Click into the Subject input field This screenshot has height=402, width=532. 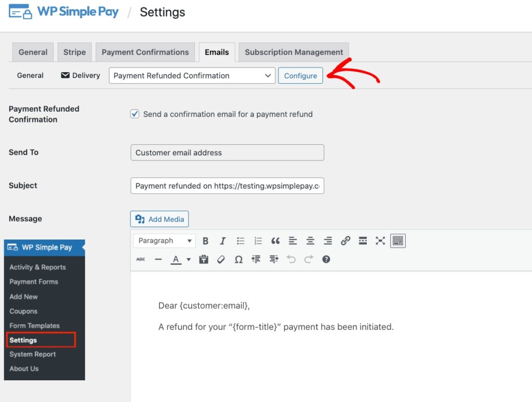(x=227, y=186)
